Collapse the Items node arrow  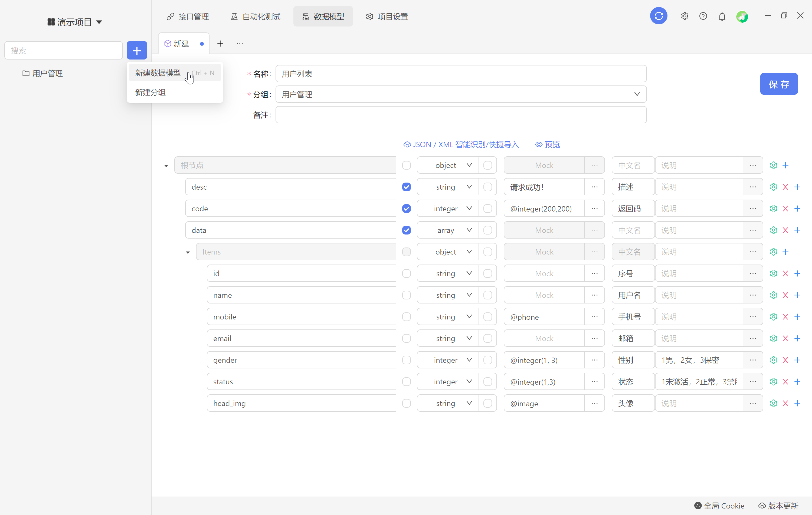pyautogui.click(x=188, y=252)
